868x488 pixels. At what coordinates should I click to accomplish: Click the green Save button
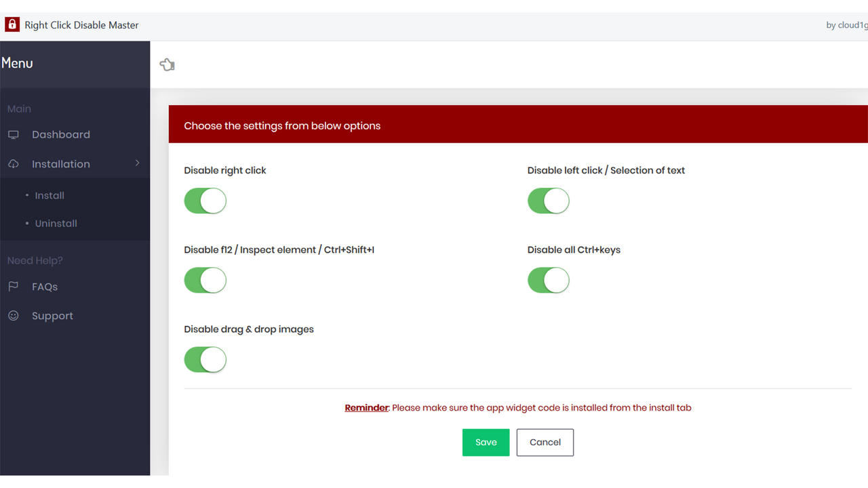[x=486, y=443]
